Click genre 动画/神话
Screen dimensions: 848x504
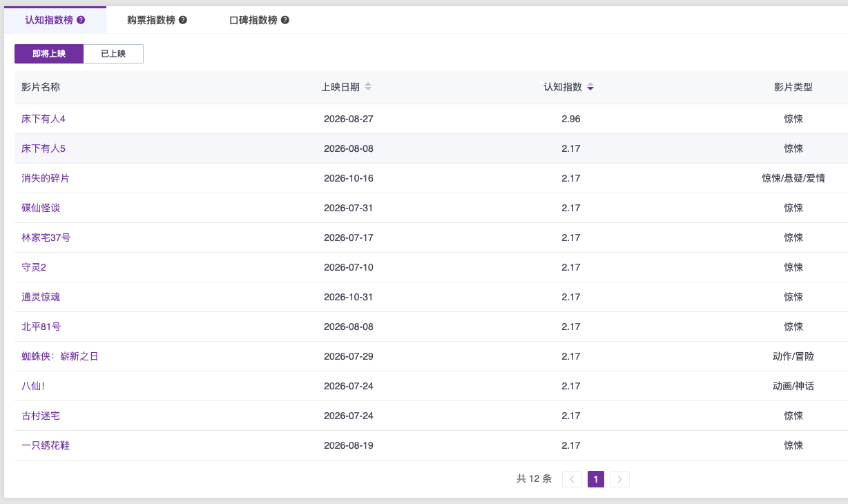pos(793,386)
